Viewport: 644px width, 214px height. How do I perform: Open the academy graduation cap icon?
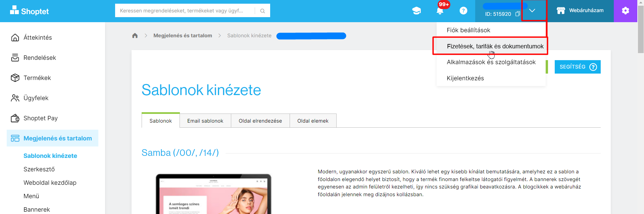(416, 11)
